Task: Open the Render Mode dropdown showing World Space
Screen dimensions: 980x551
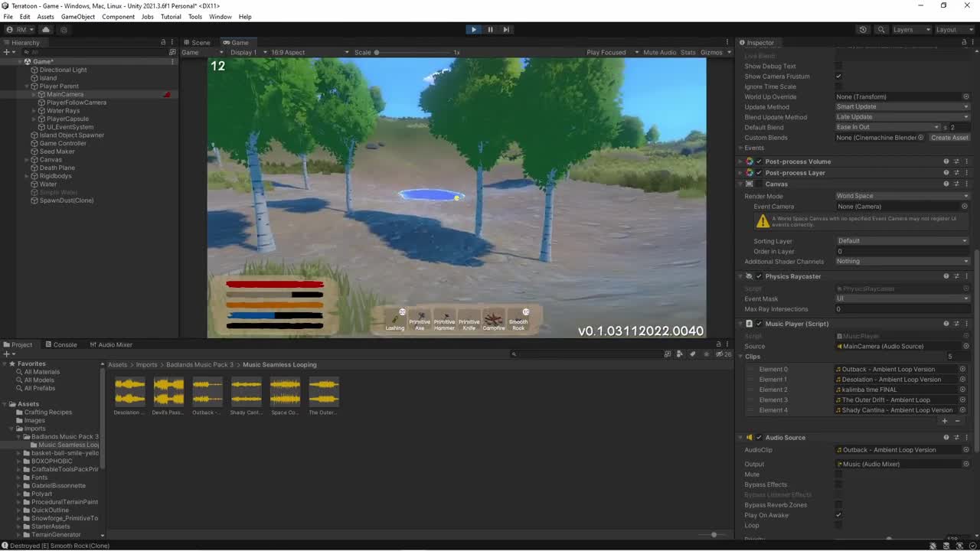Action: click(901, 196)
